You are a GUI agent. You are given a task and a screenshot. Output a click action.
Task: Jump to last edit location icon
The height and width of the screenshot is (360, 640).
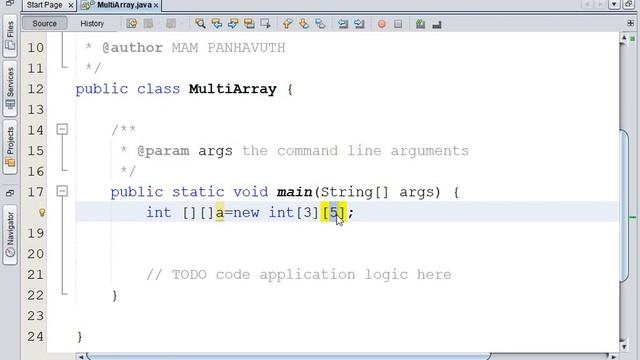pyautogui.click(x=131, y=24)
